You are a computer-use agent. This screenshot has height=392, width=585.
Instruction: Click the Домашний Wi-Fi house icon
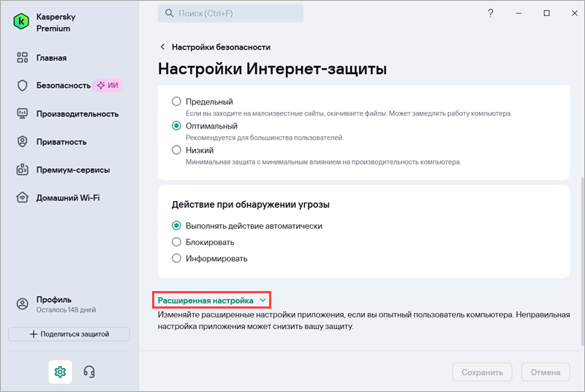23,197
